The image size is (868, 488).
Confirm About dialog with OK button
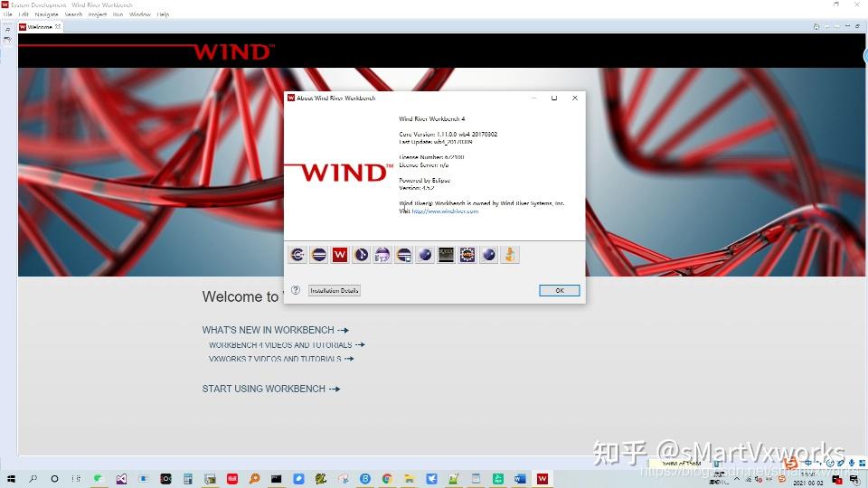click(560, 290)
